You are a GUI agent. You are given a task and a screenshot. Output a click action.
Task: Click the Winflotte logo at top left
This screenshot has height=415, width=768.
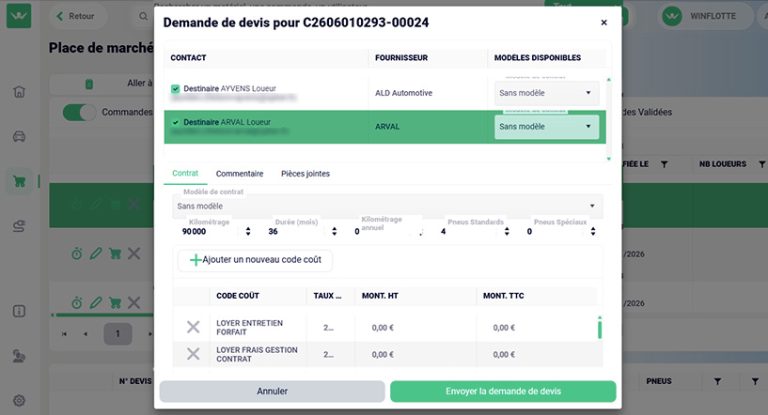(x=19, y=16)
